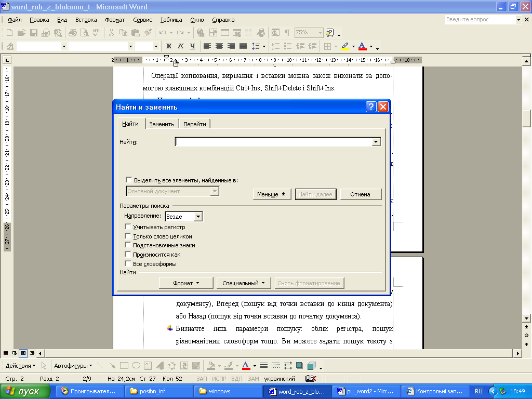Image resolution: width=532 pixels, height=399 pixels.
Task: Click the dialog help question-mark button
Action: pyautogui.click(x=371, y=107)
